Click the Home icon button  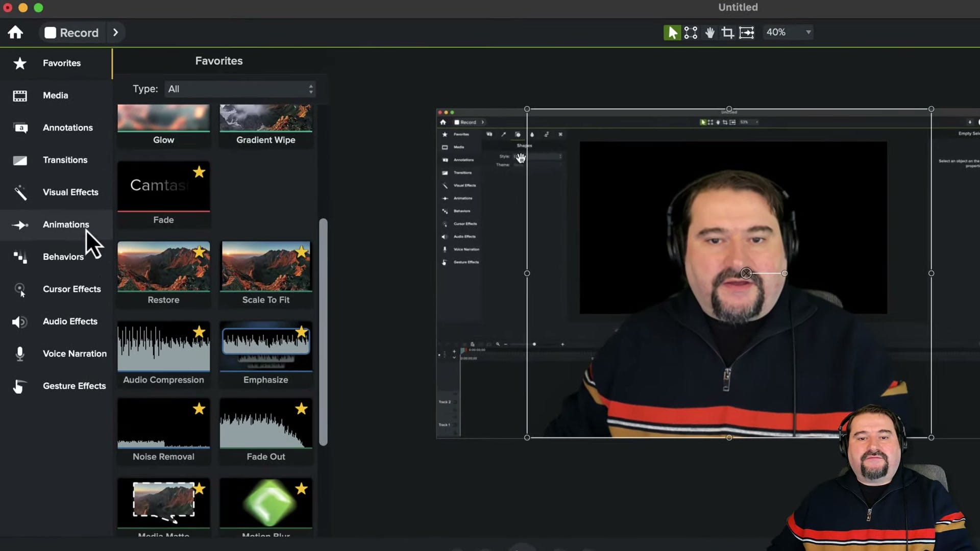click(x=15, y=32)
